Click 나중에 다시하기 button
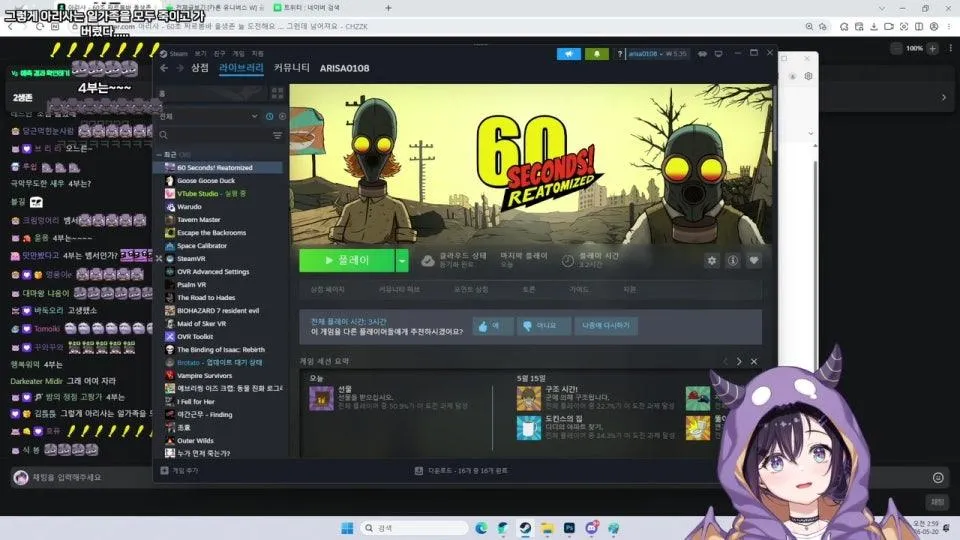The height and width of the screenshot is (540, 960). coord(606,326)
